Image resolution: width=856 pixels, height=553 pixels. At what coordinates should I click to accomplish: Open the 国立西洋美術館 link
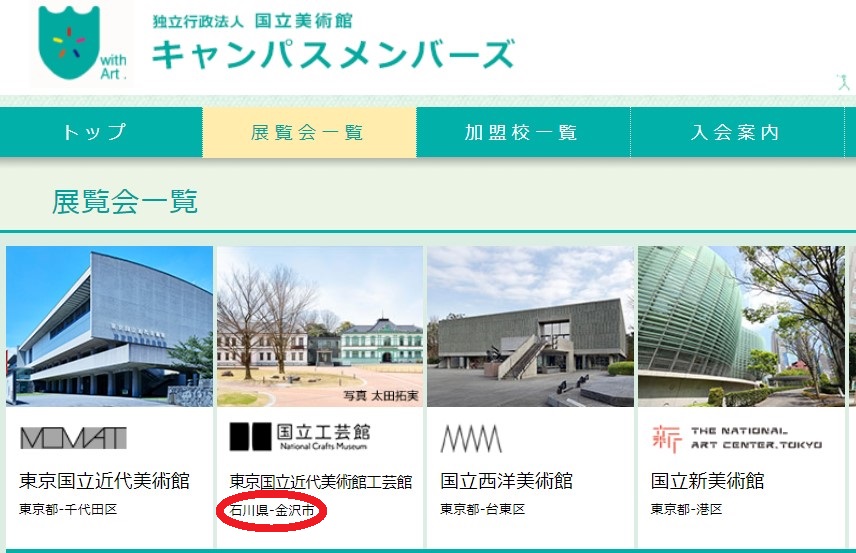pos(507,481)
